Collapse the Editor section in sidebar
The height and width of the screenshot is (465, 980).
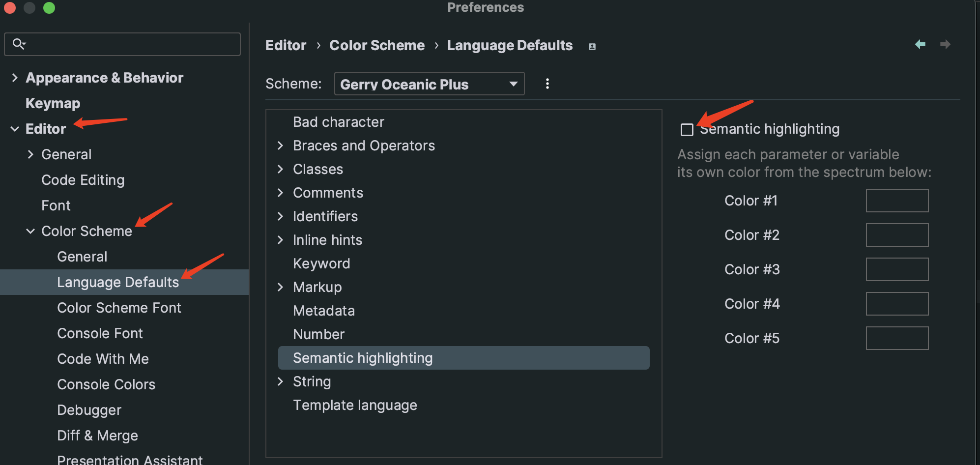14,129
